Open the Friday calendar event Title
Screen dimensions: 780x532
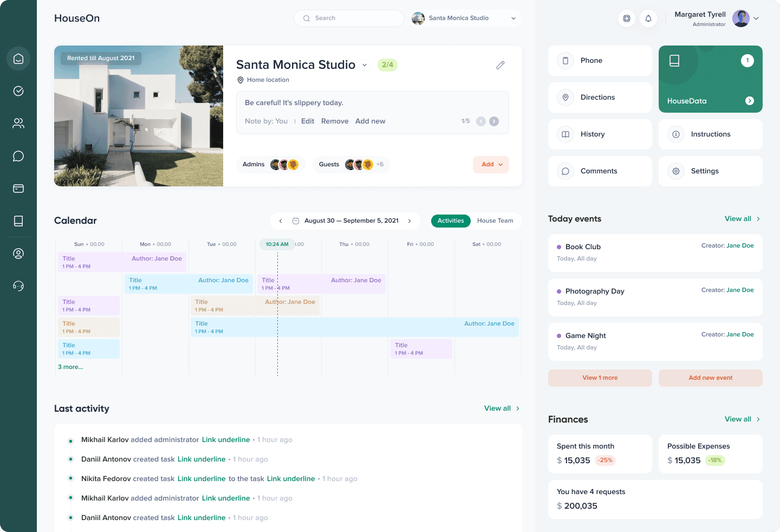click(x=421, y=349)
